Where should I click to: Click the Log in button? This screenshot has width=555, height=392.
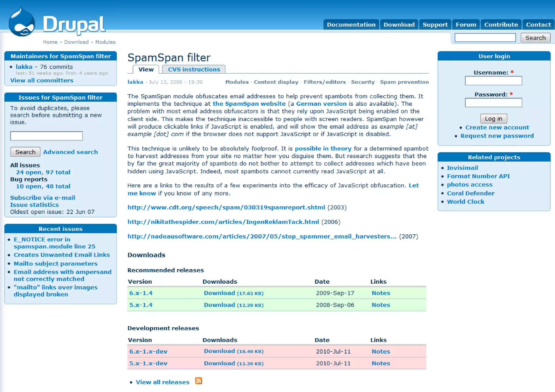tap(493, 119)
